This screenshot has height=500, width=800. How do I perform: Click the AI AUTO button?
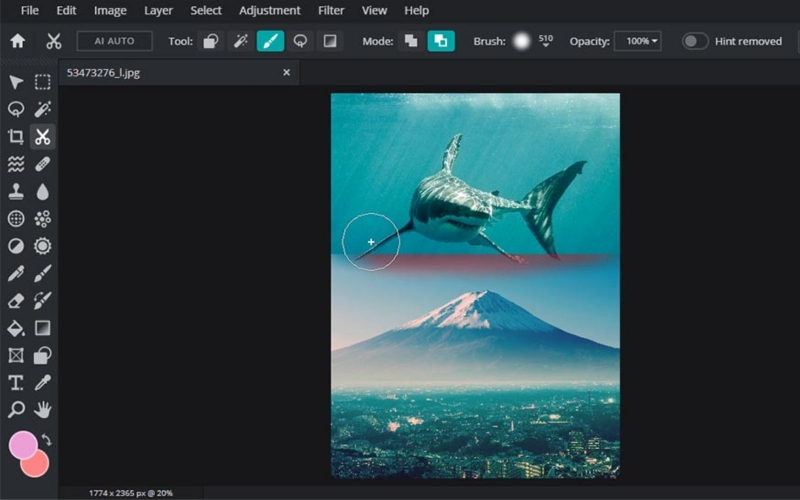[114, 41]
